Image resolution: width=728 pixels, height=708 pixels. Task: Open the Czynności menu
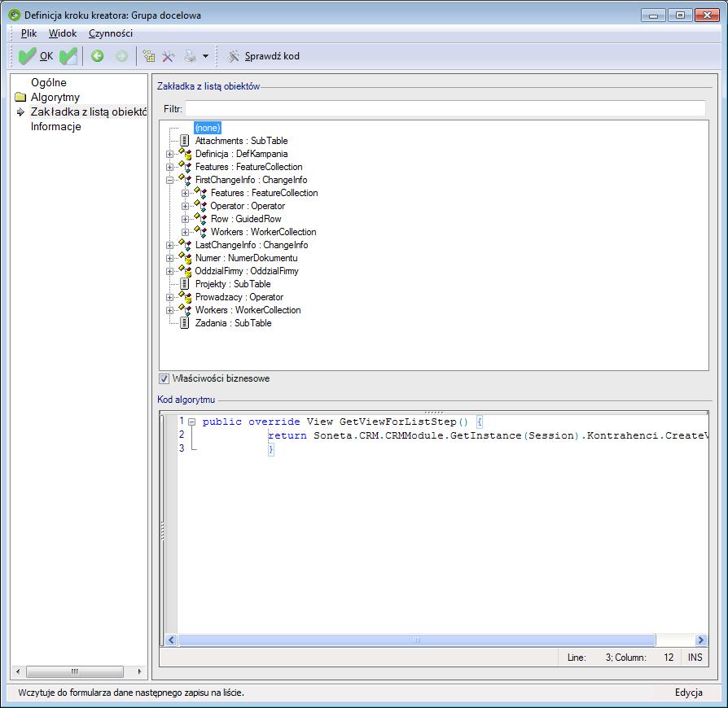tap(111, 33)
